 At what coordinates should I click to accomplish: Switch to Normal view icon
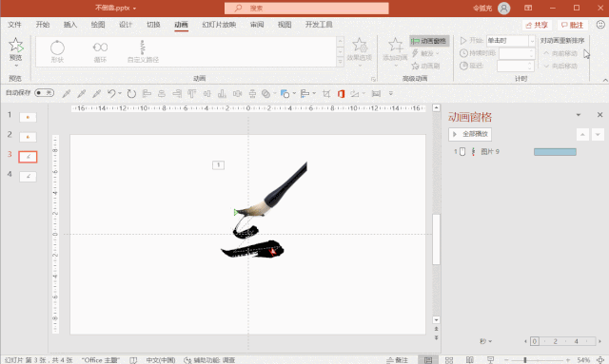(428, 360)
